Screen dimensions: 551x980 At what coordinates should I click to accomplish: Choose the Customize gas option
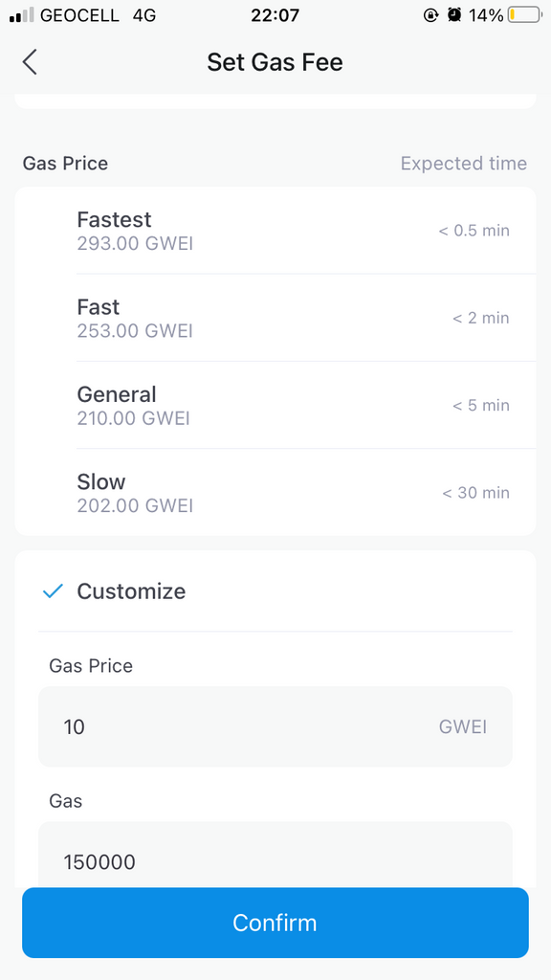click(x=275, y=591)
